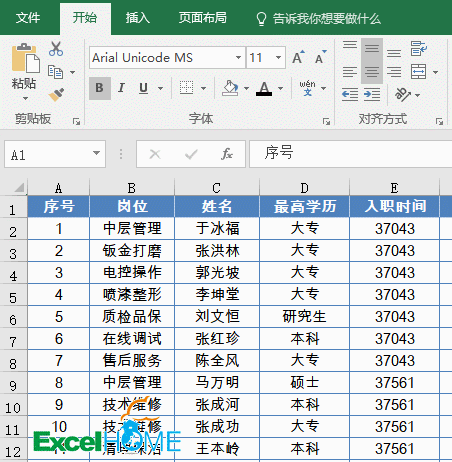Click cell containing 售后服务
The image size is (452, 462).
click(132, 361)
